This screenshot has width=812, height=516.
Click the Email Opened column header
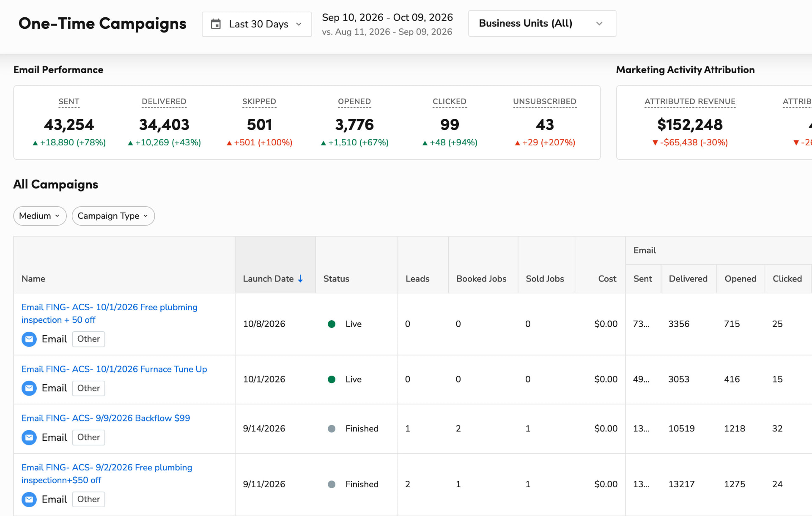coord(741,278)
